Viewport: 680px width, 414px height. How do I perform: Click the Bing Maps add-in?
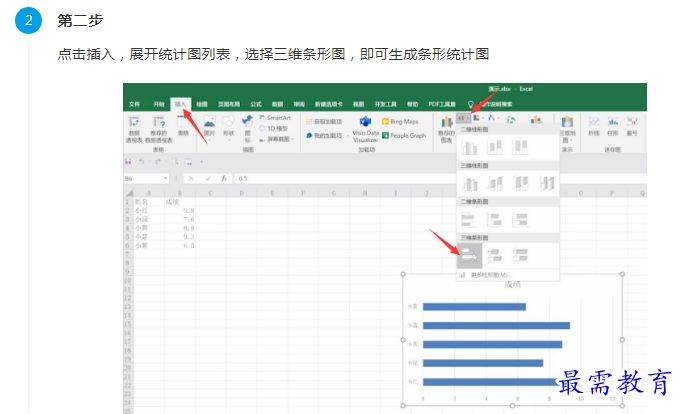click(x=400, y=121)
